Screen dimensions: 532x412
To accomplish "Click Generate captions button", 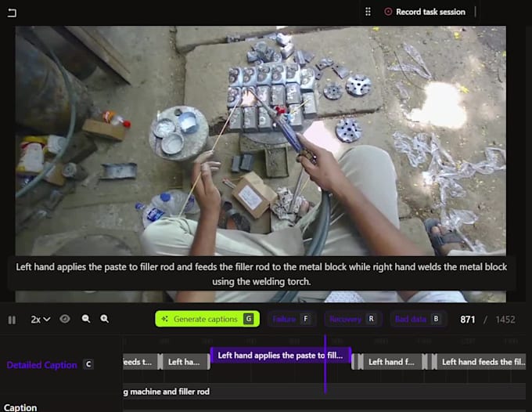I will pyautogui.click(x=207, y=319).
